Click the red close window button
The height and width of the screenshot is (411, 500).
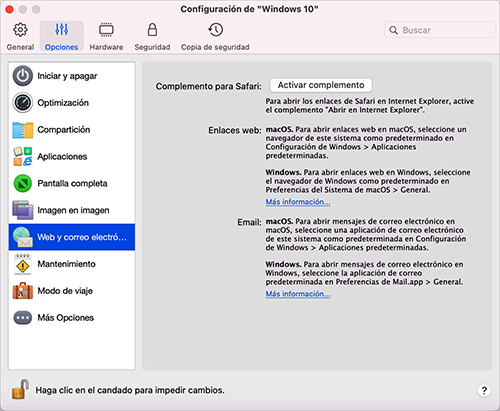[x=9, y=9]
